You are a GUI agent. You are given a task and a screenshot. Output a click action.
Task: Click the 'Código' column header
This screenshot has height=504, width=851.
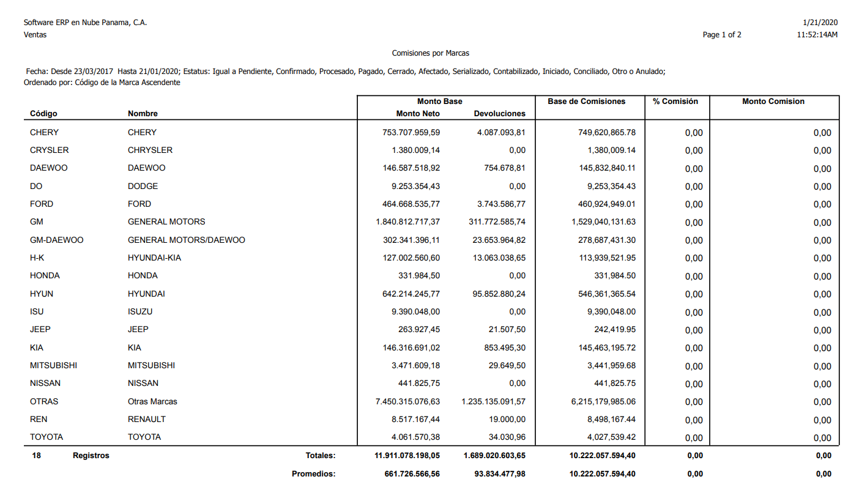coord(43,114)
